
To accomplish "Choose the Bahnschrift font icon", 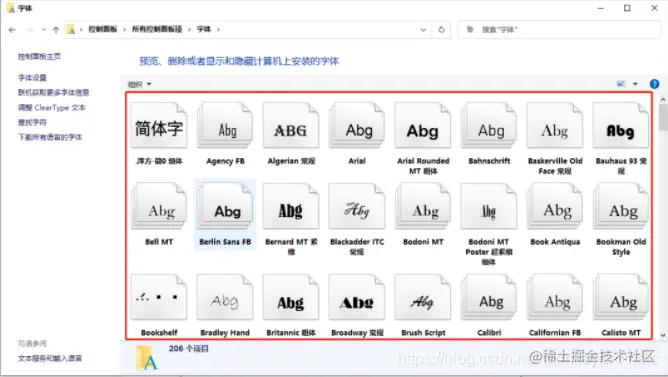I will [489, 125].
